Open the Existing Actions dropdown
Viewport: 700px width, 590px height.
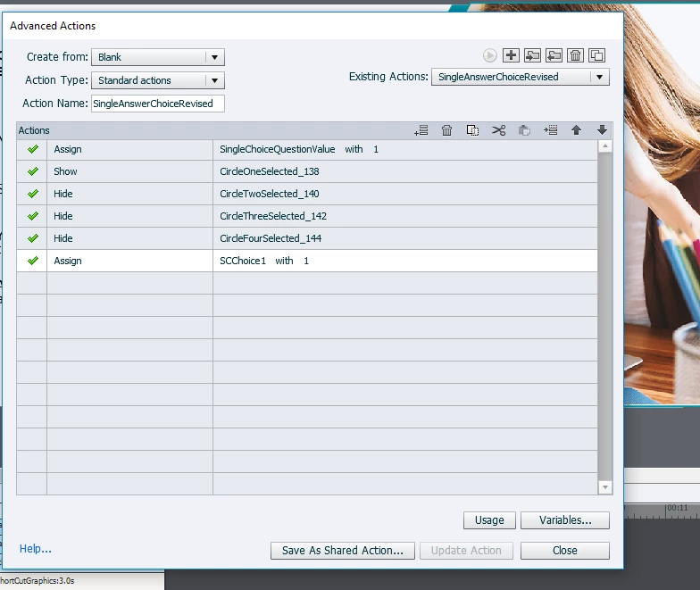click(520, 77)
